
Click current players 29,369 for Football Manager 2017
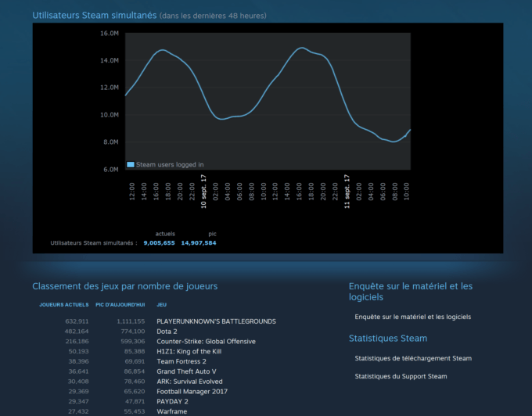click(78, 391)
